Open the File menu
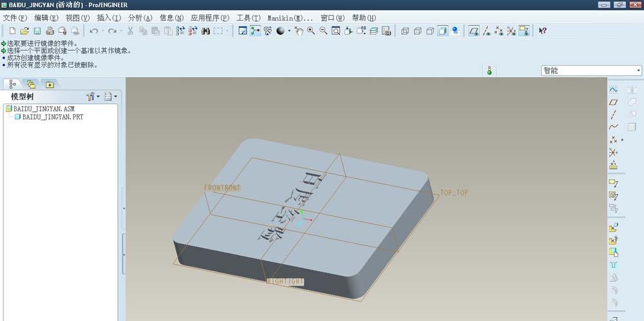The height and width of the screenshot is (321, 644). (15, 17)
